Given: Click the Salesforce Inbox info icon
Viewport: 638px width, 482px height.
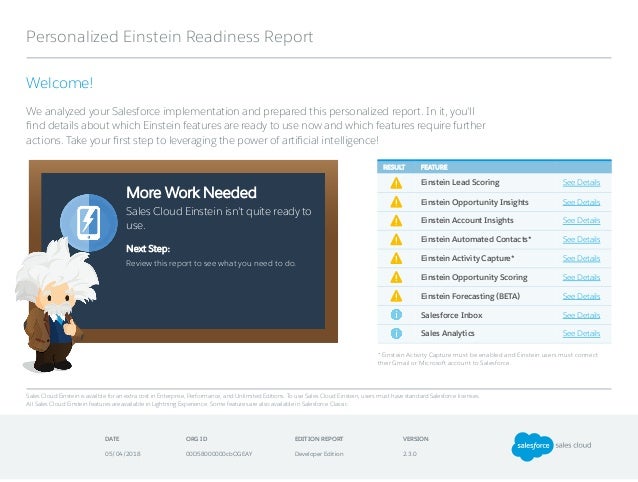Looking at the screenshot, I should [x=396, y=315].
